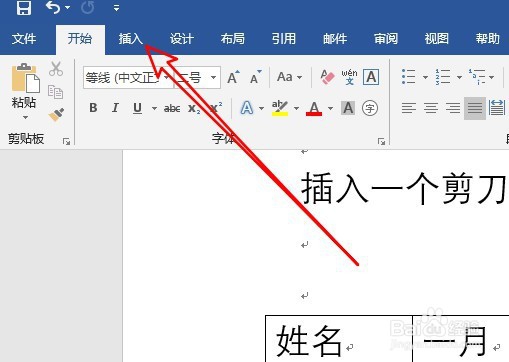Toggle Underline formatting
509x362 pixels.
coord(137,108)
